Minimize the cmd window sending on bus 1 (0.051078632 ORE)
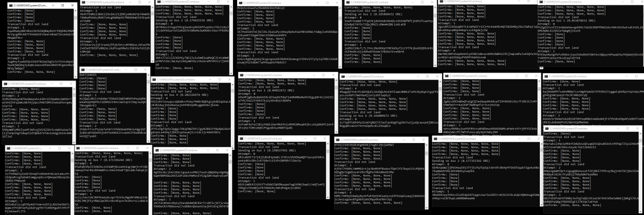Image resolution: width=644 pixels, height=215 pixels. (623, 2)
